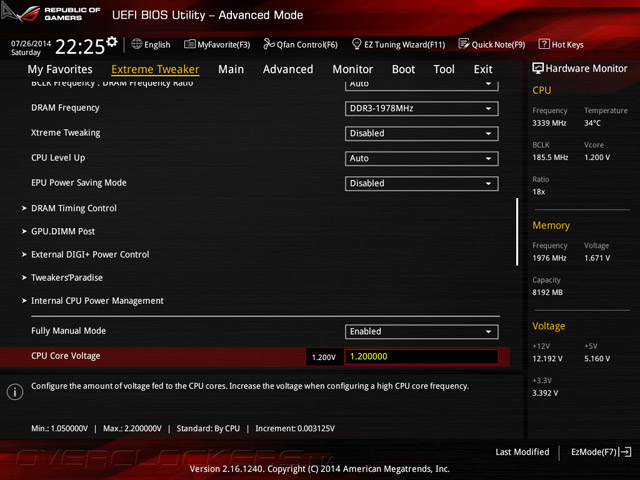Click the settings list scrollbar
This screenshot has width=640, height=480.
coord(517,232)
